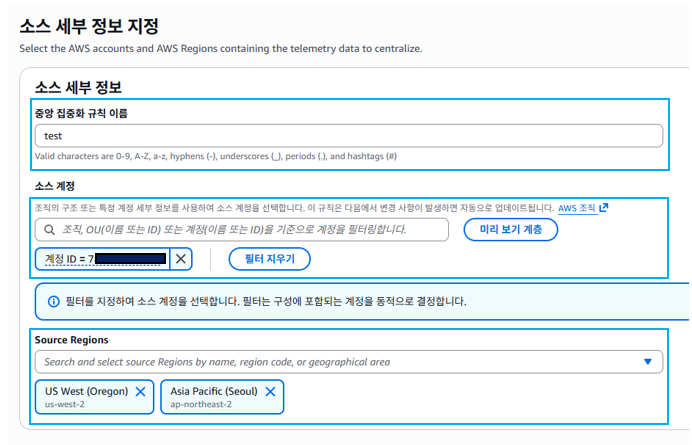Click the 미리 보기 계층 button

click(510, 230)
